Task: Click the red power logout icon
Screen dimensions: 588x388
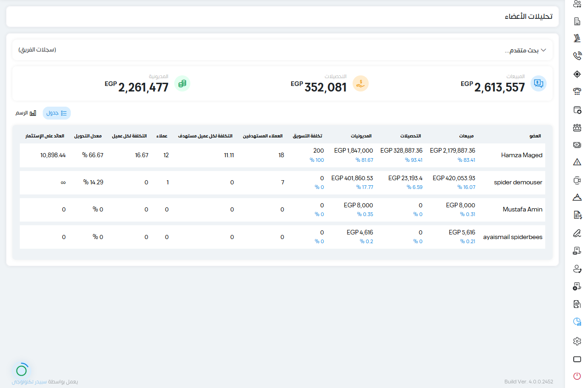Action: click(577, 376)
